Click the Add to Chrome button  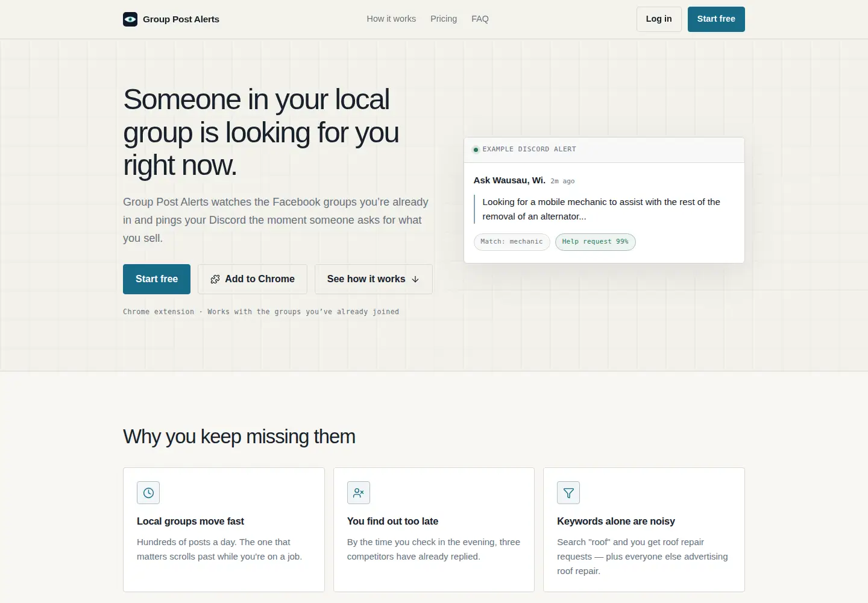pyautogui.click(x=253, y=279)
